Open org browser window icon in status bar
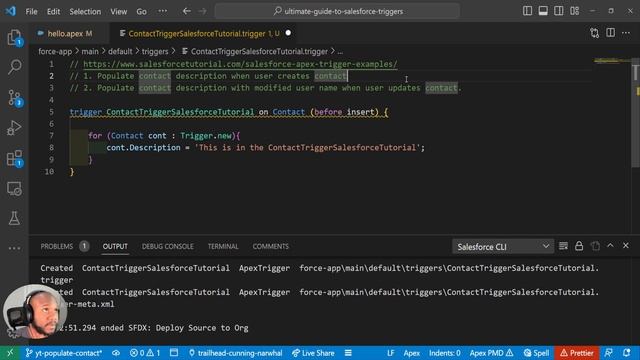This screenshot has width=640, height=360. [x=174, y=353]
